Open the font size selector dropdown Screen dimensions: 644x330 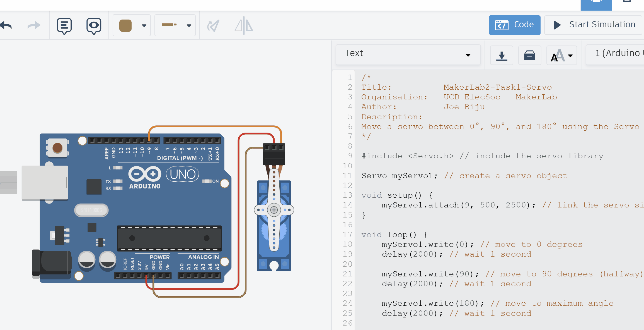(x=561, y=55)
